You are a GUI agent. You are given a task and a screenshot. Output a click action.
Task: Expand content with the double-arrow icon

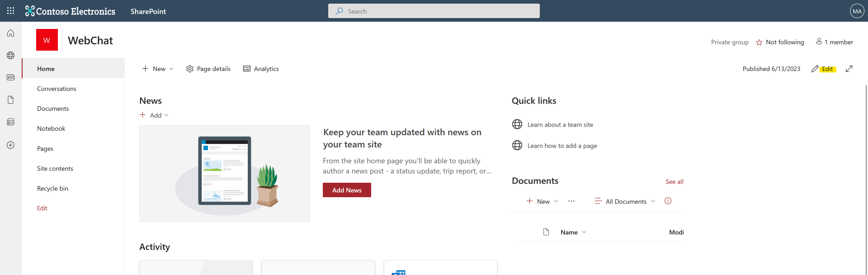849,69
